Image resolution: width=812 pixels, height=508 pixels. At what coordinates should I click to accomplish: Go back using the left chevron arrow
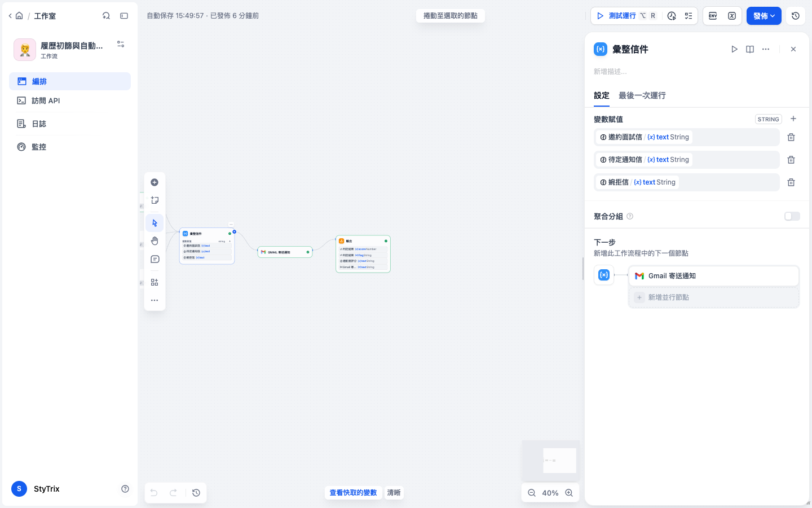pyautogui.click(x=10, y=16)
